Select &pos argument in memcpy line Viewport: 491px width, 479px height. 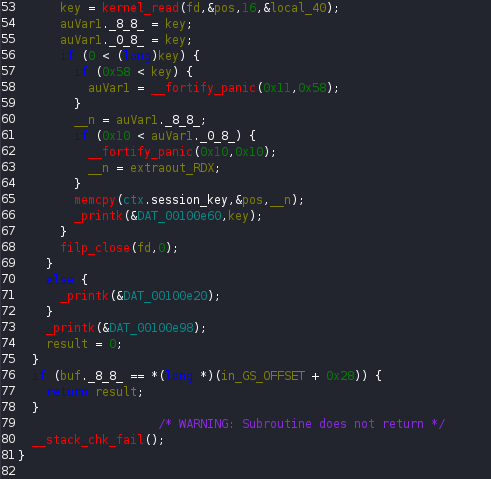point(249,200)
